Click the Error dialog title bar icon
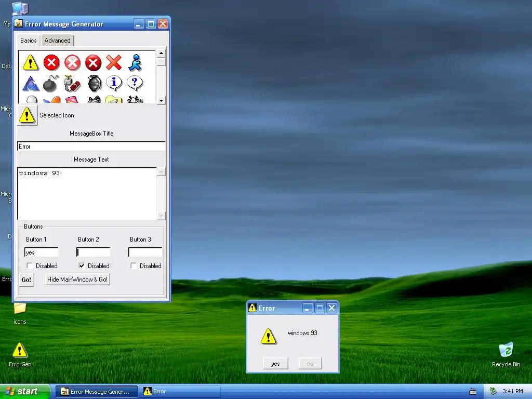 coord(252,308)
